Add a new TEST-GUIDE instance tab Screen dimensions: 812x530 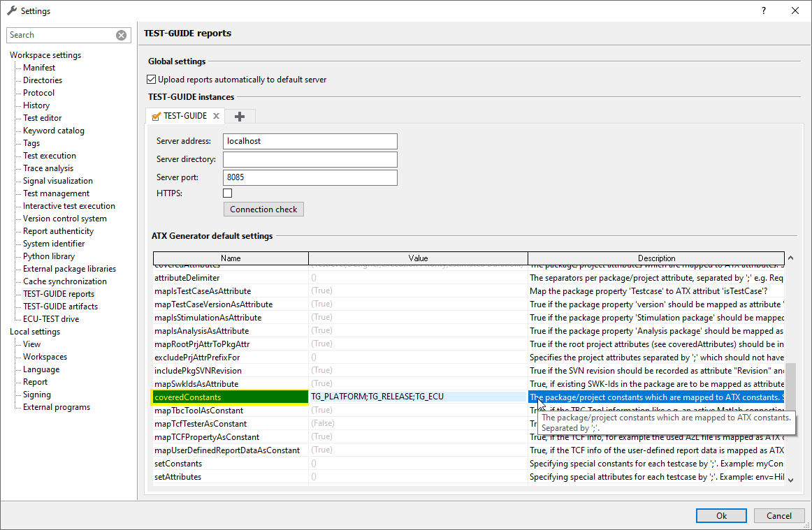[x=240, y=116]
